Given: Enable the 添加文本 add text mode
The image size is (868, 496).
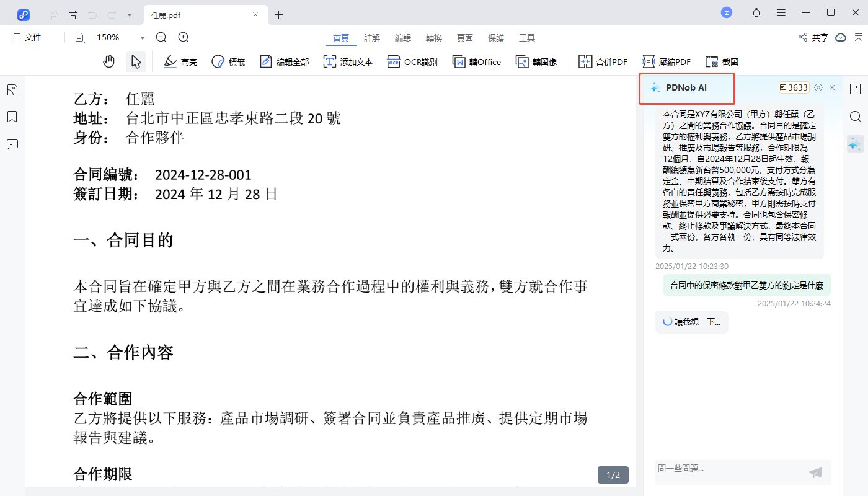Looking at the screenshot, I should point(347,61).
